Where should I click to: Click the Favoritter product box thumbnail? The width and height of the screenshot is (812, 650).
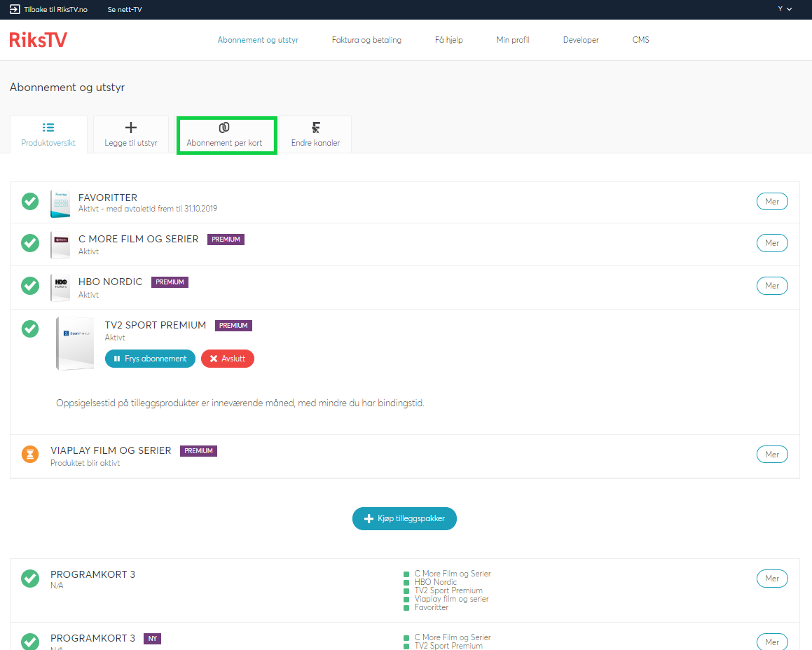click(60, 204)
